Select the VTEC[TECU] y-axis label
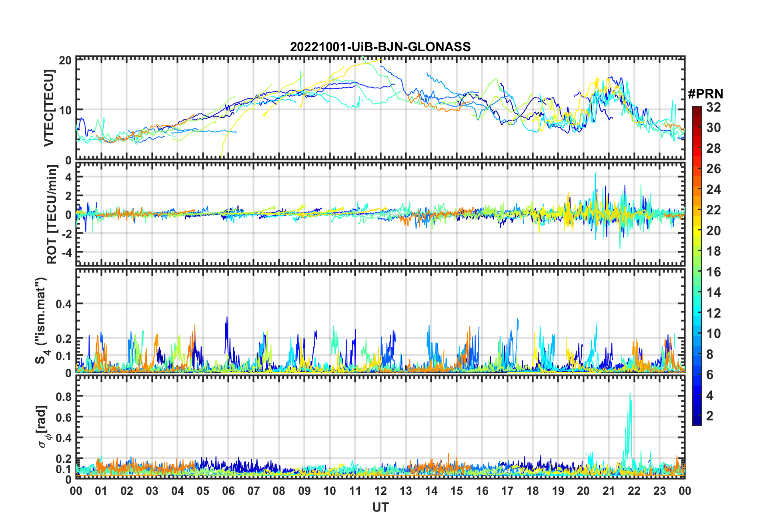This screenshot has width=761, height=532. click(49, 108)
